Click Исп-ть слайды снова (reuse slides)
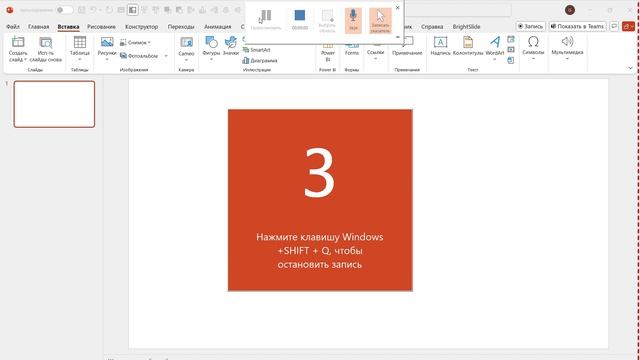 coord(45,49)
